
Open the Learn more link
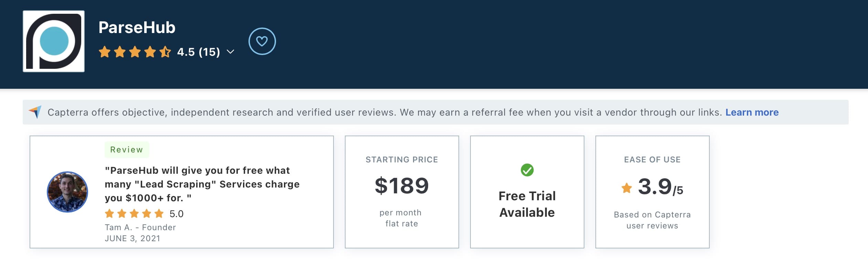click(751, 112)
